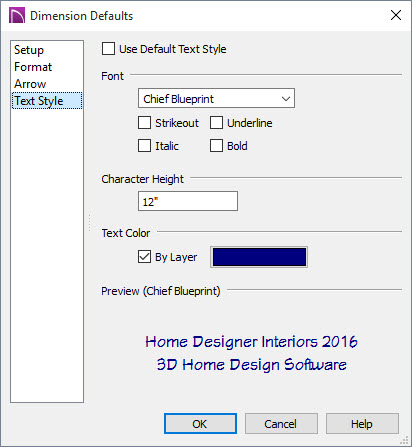The image size is (412, 447).
Task: Cancel the dialog changes
Action: pyautogui.click(x=281, y=424)
